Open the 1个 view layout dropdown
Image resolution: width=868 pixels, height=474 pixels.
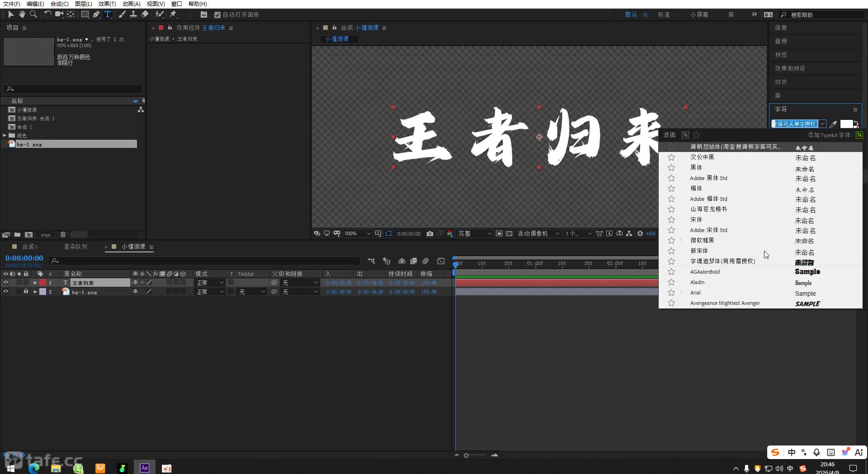[578, 234]
